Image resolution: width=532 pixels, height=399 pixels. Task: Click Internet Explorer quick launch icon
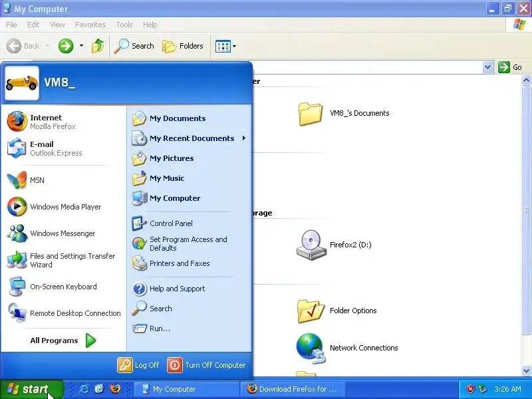[84, 388]
